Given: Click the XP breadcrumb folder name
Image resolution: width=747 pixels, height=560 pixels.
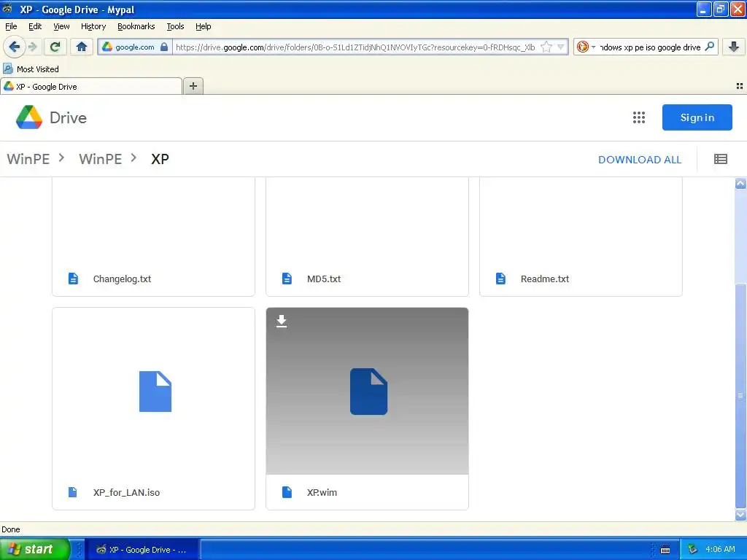Looking at the screenshot, I should click(160, 159).
